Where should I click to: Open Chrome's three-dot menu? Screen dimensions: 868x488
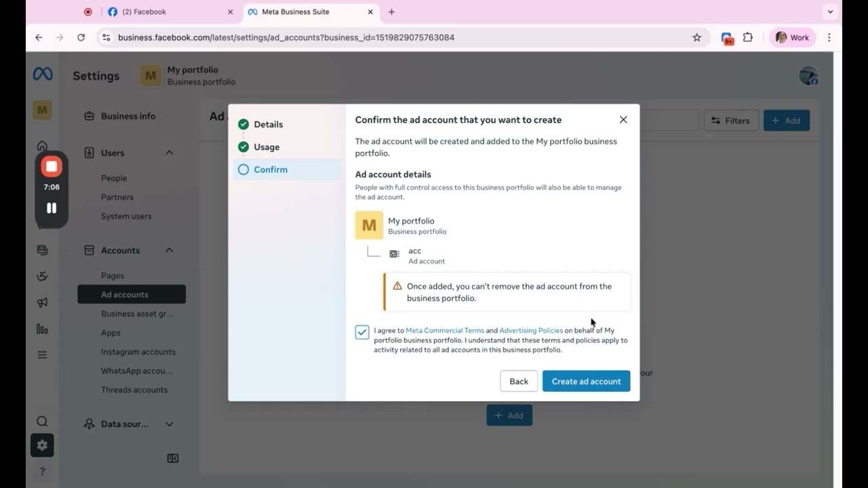pos(829,37)
